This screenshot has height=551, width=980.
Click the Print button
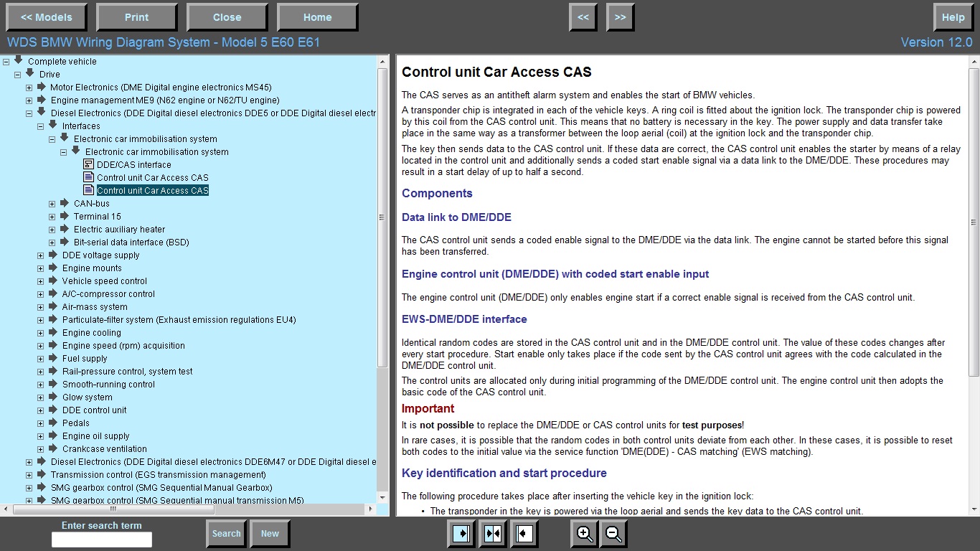[x=136, y=17]
